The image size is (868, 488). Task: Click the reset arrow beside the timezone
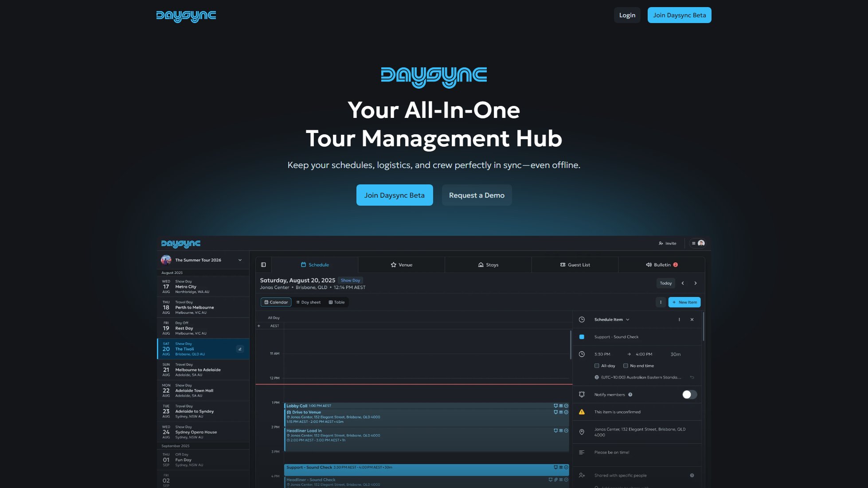pyautogui.click(x=692, y=377)
